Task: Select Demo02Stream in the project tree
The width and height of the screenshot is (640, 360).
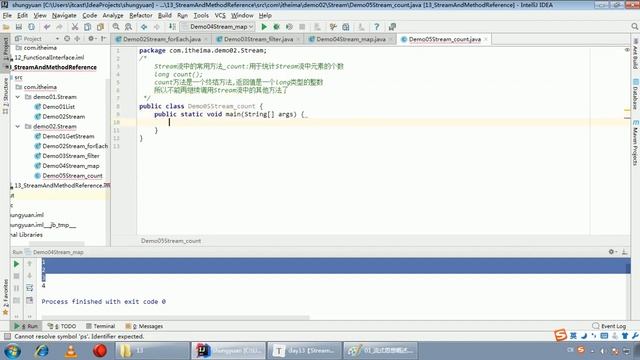Action: 63,117
